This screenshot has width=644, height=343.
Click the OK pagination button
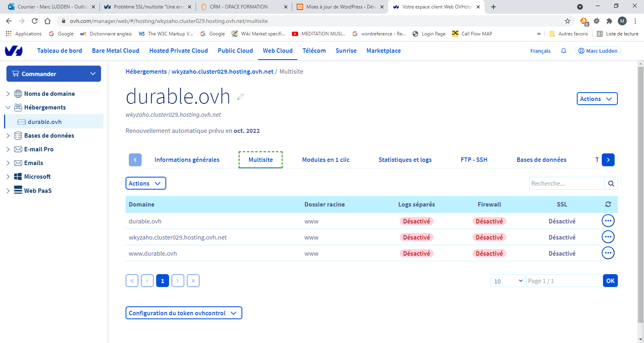[610, 281]
